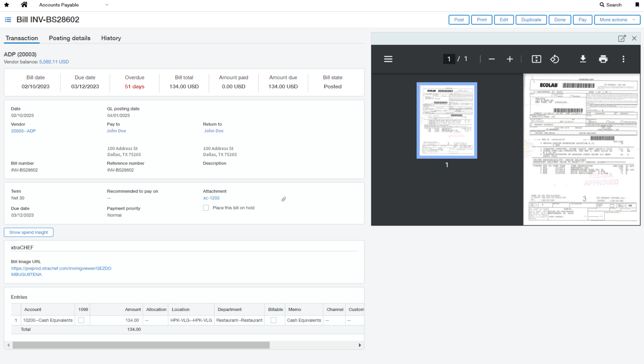Toggle the 1099 checkbox for entry 1
Image resolution: width=644 pixels, height=364 pixels.
81,320
